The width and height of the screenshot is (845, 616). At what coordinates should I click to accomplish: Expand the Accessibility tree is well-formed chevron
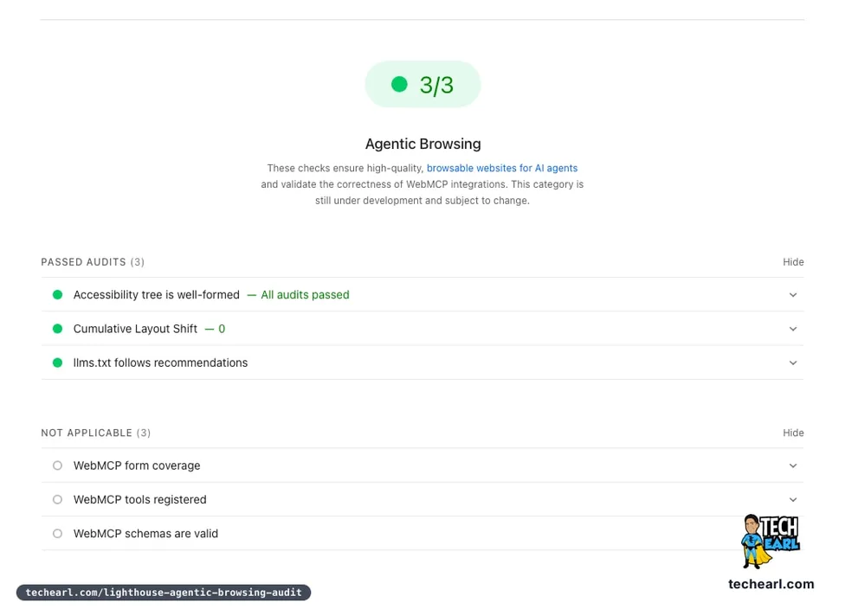(793, 294)
